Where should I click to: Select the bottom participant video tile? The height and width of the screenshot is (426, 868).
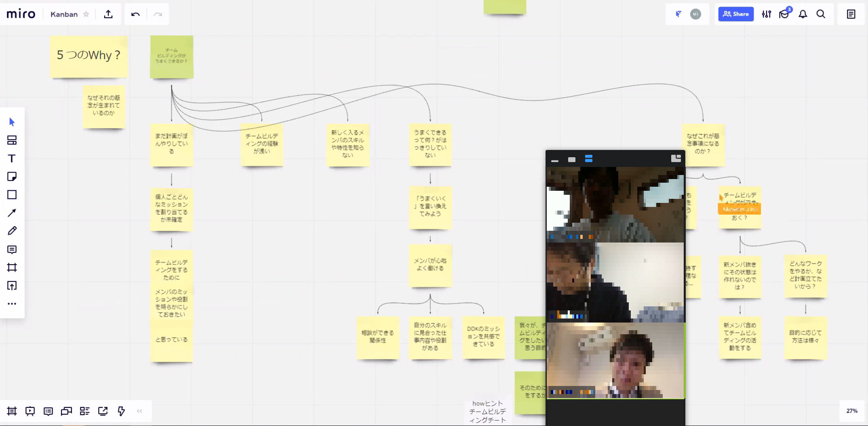615,361
